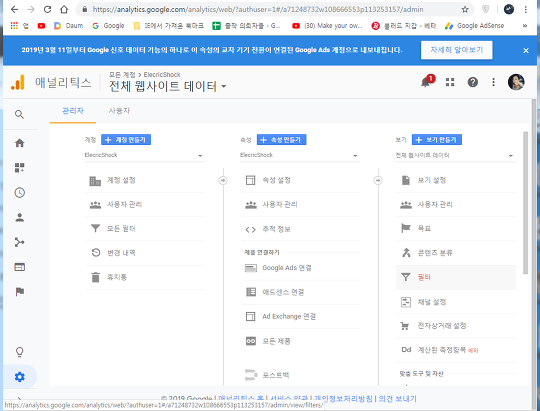Go to Home in left sidebar
The image size is (540, 411).
(x=20, y=143)
